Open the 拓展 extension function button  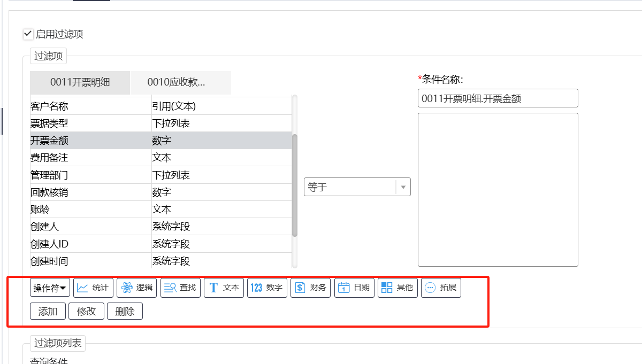point(441,288)
